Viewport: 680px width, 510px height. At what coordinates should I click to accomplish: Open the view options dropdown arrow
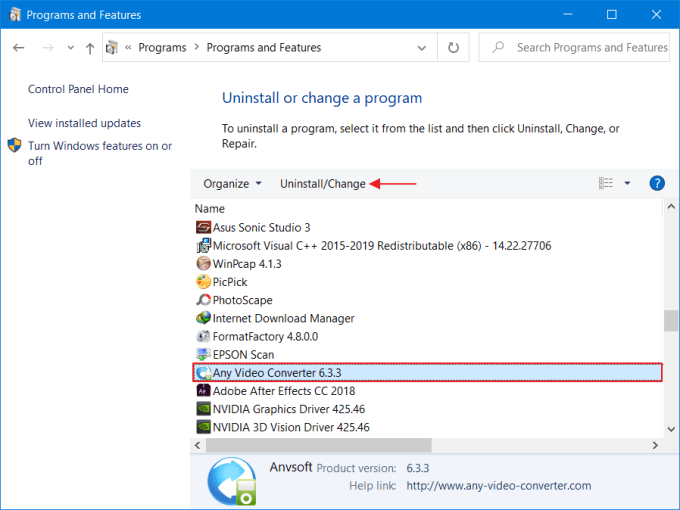627,183
